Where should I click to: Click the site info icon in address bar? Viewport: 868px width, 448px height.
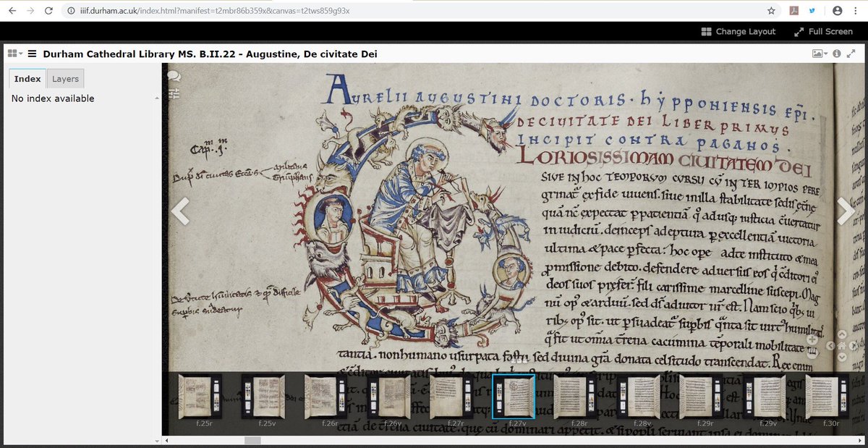[x=71, y=11]
